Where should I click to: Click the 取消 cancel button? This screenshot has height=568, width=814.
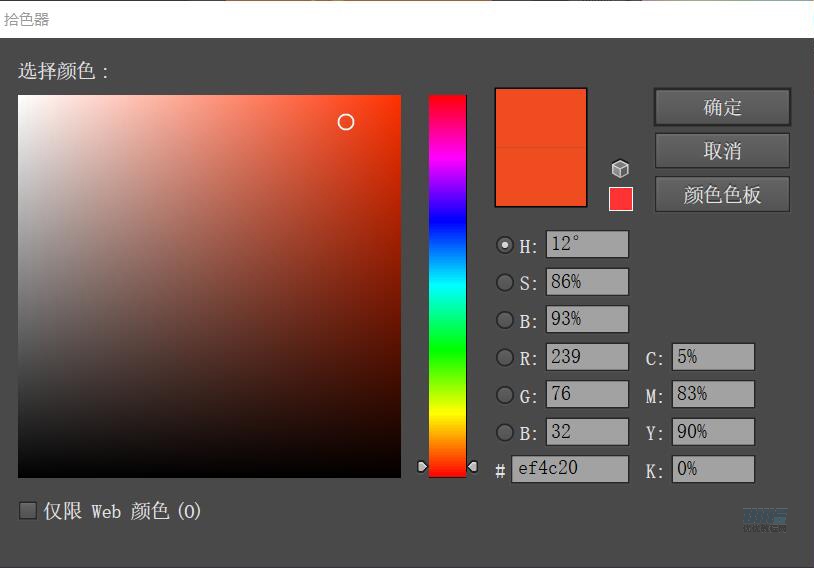(723, 151)
